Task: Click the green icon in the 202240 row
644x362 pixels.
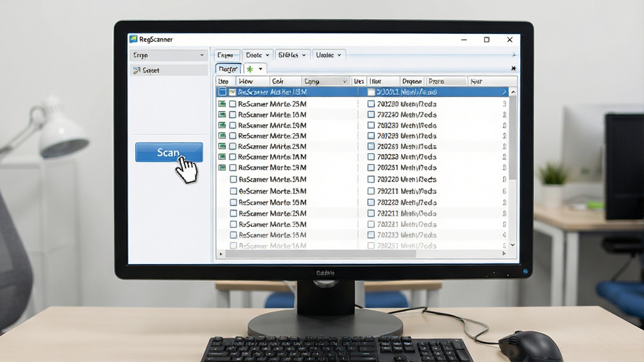Action: coord(222,114)
